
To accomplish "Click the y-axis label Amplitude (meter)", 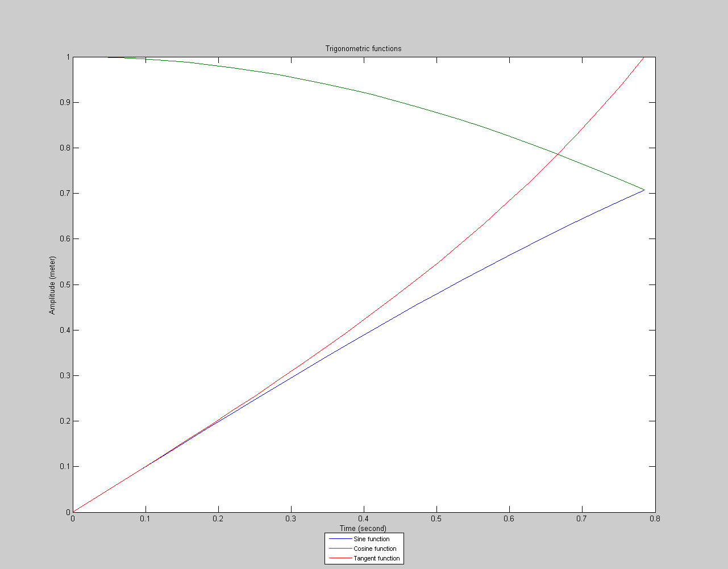I will [52, 283].
